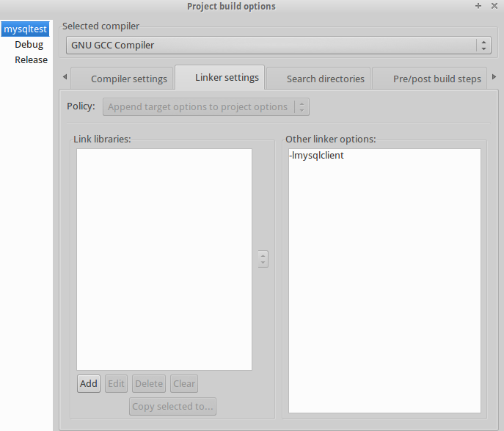504x431 pixels.
Task: Click the Copy selected to... button
Action: tap(173, 406)
